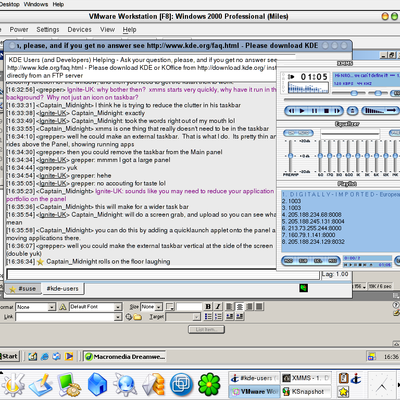400x400 pixels.
Task: Apply italic in Dreamweaver properties
Action: [x=218, y=306]
